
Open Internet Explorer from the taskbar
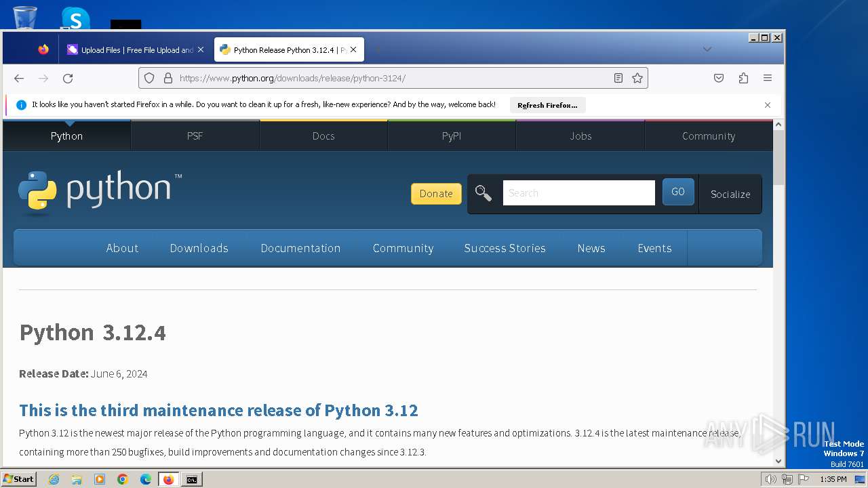(x=54, y=479)
